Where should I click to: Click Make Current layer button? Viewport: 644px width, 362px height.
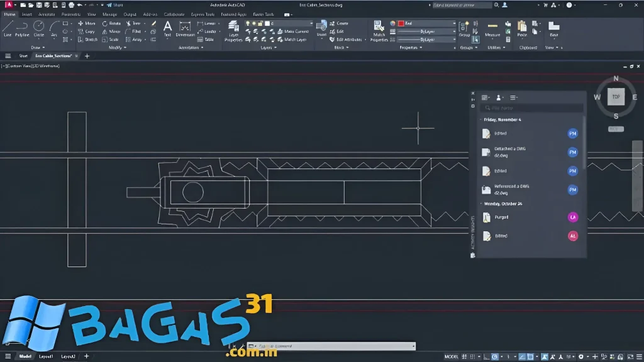tap(293, 31)
